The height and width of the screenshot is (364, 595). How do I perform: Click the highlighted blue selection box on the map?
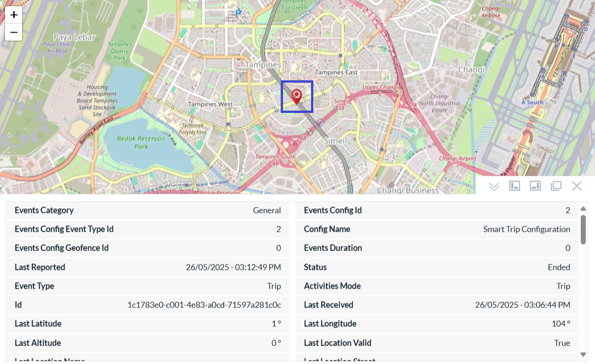(297, 96)
